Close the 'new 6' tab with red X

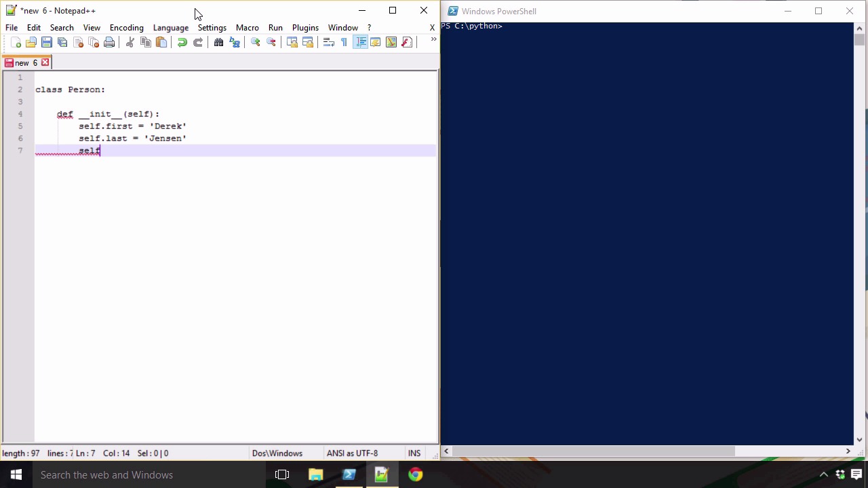tap(45, 62)
